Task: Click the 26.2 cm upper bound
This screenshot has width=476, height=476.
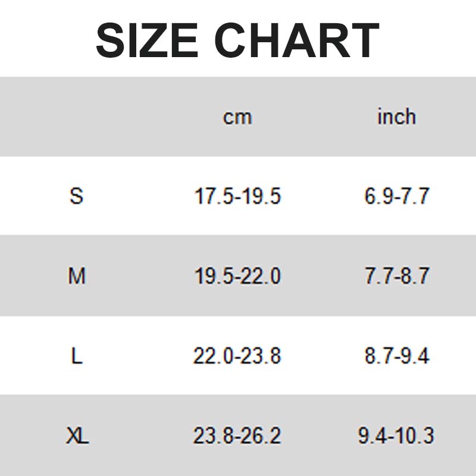Action: click(262, 437)
